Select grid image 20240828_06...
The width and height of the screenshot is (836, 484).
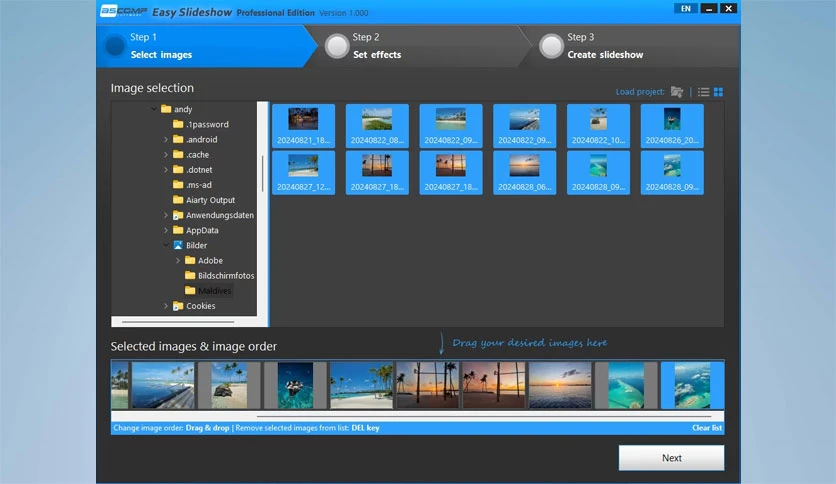click(x=525, y=173)
